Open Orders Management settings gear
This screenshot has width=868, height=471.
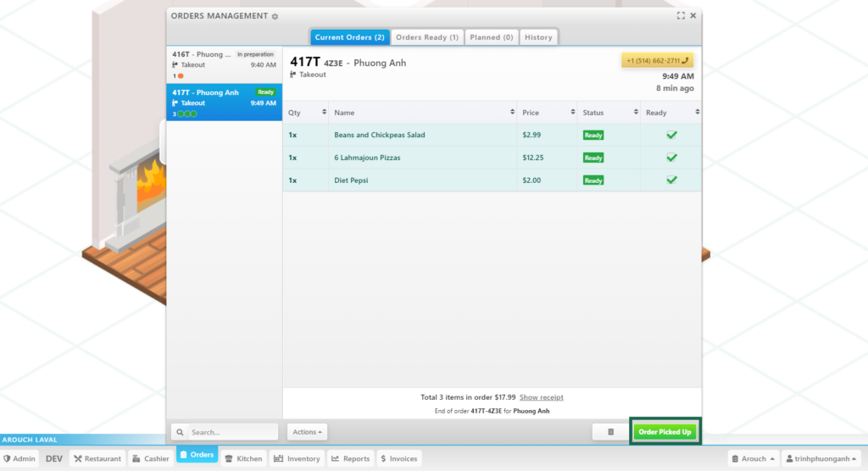(x=275, y=16)
